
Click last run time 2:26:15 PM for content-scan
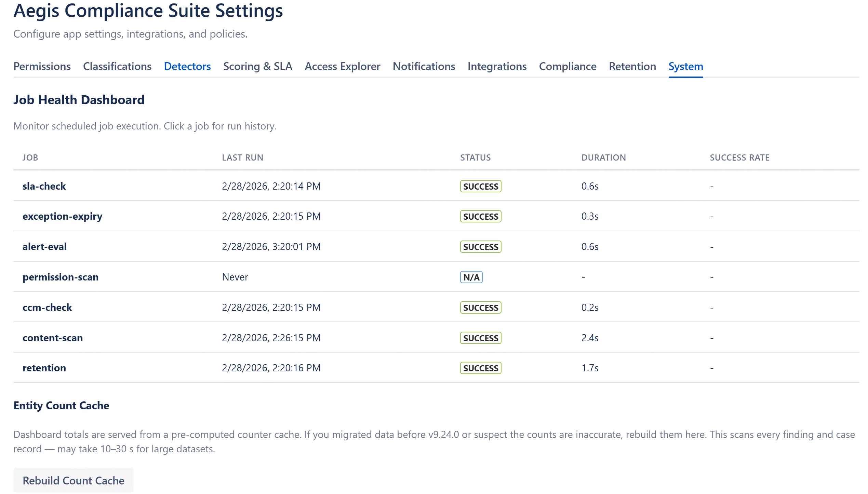click(x=271, y=338)
